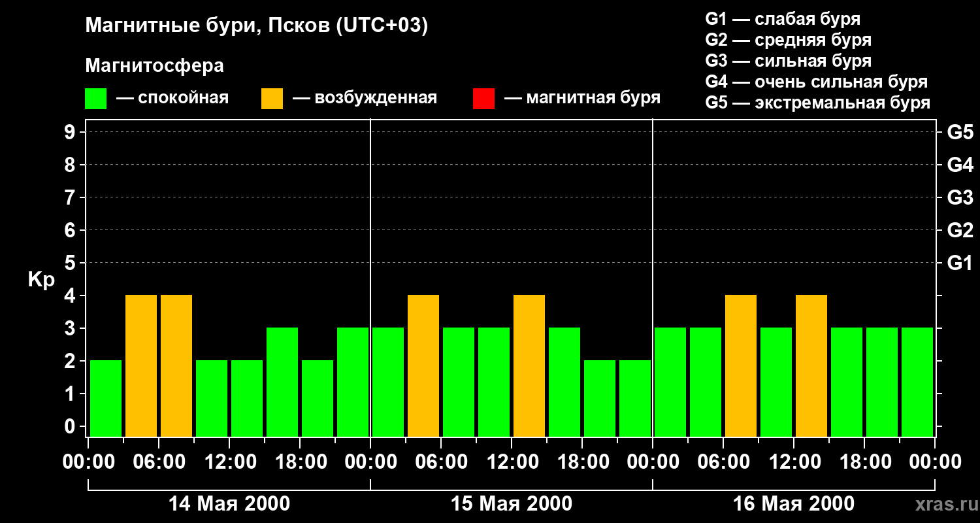Click the orange 'возбужденная' legend swatch
The image size is (980, 523).
(272, 99)
